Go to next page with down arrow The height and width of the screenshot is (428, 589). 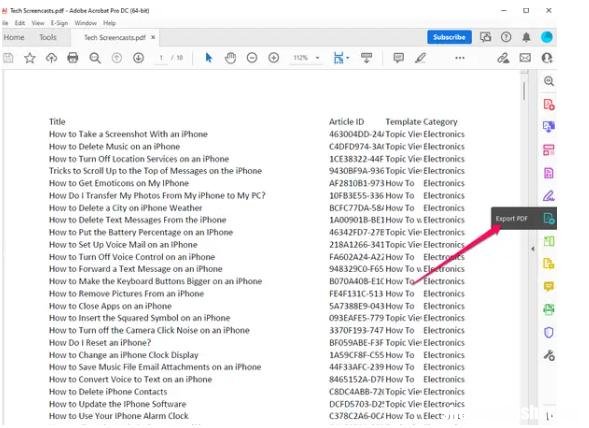click(x=138, y=58)
